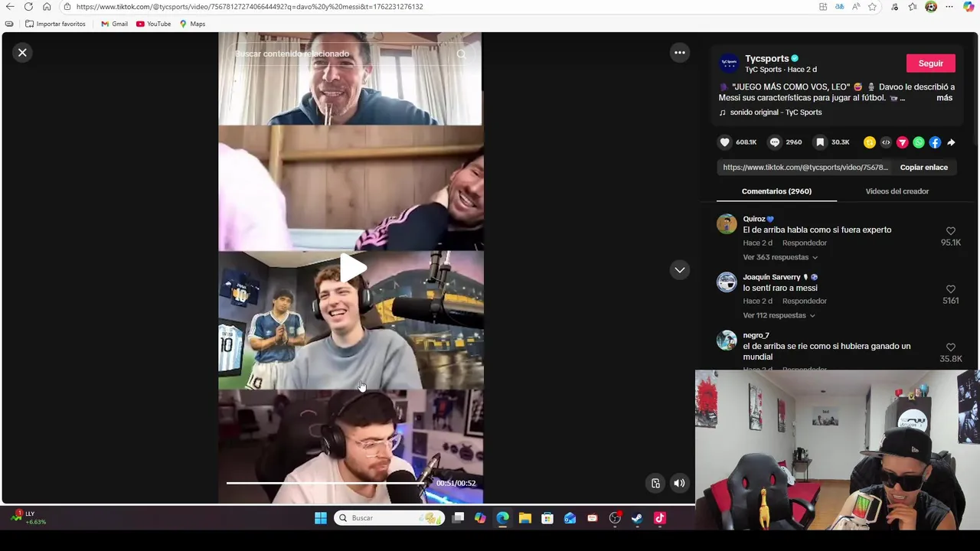Image resolution: width=980 pixels, height=551 pixels.
Task: Reload the page in browser
Action: tap(28, 7)
